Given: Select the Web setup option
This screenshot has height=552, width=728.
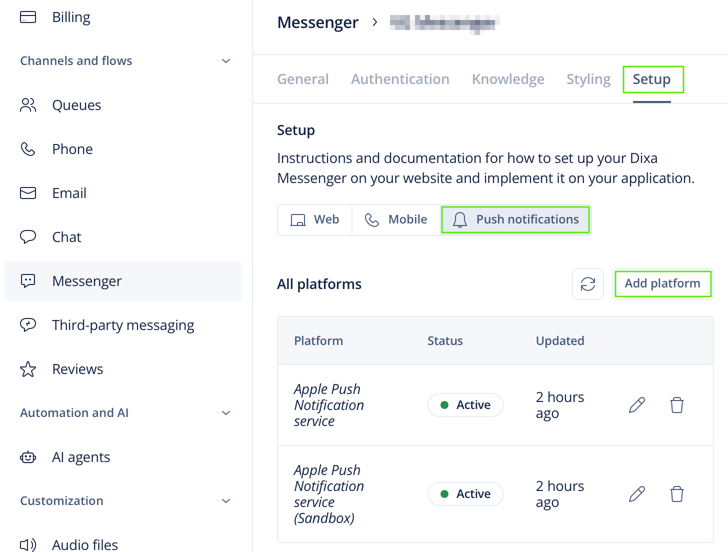Looking at the screenshot, I should coord(315,220).
